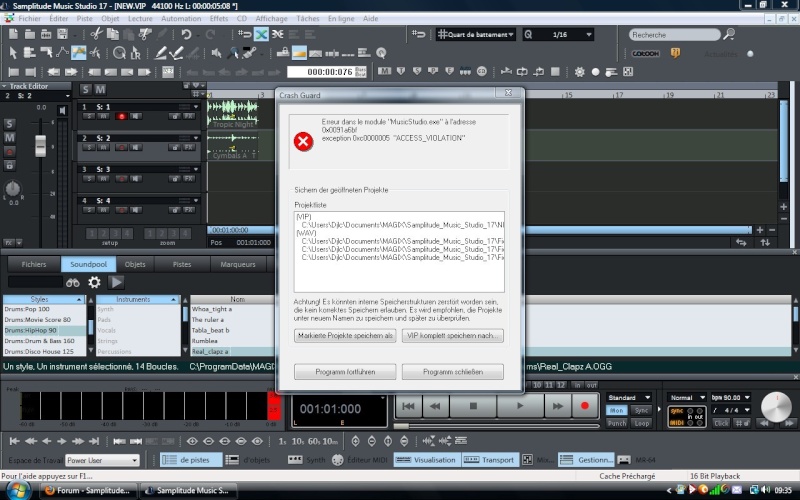The image size is (800, 500).
Task: Adjust the Track Editor volume fader
Action: point(40,146)
